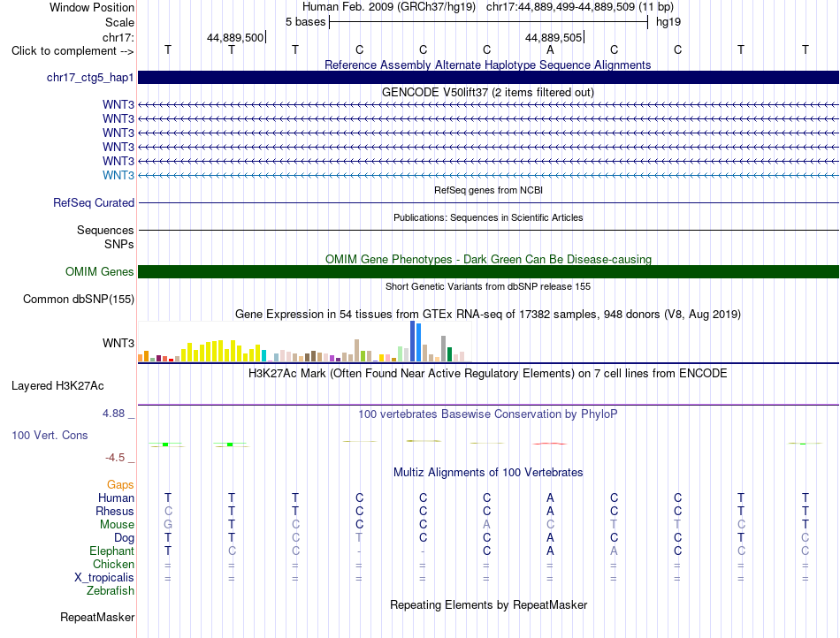Click the 4.88 PhyloP upper scale value
The height and width of the screenshot is (638, 840).
113,414
